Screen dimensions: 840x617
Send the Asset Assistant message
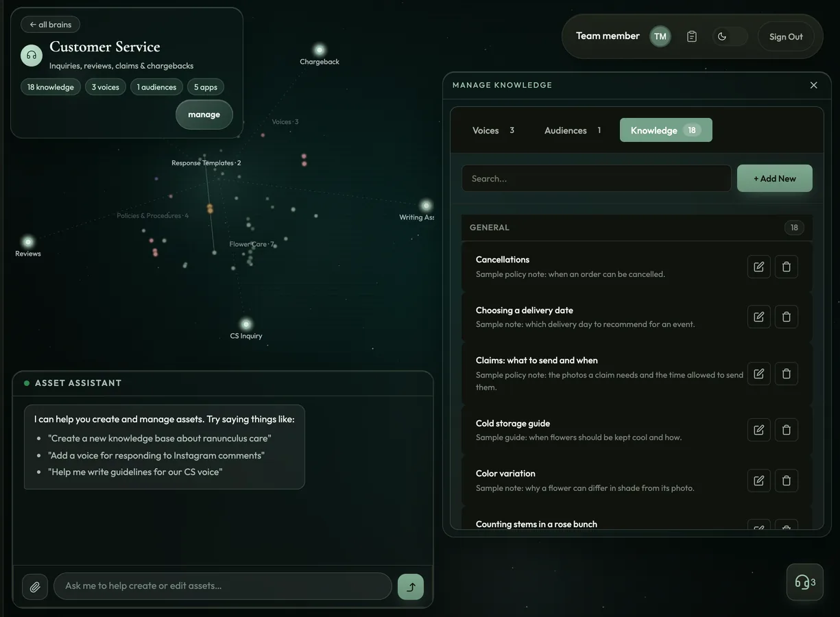(x=411, y=587)
